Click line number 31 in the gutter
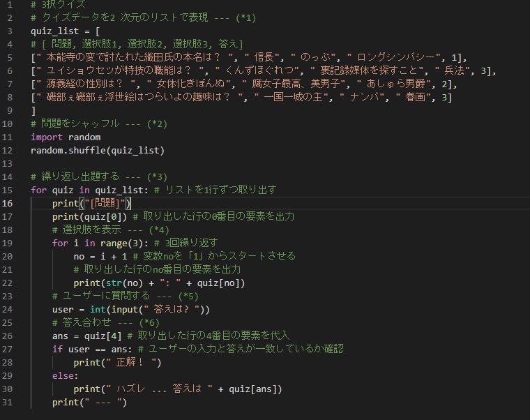 (7, 402)
